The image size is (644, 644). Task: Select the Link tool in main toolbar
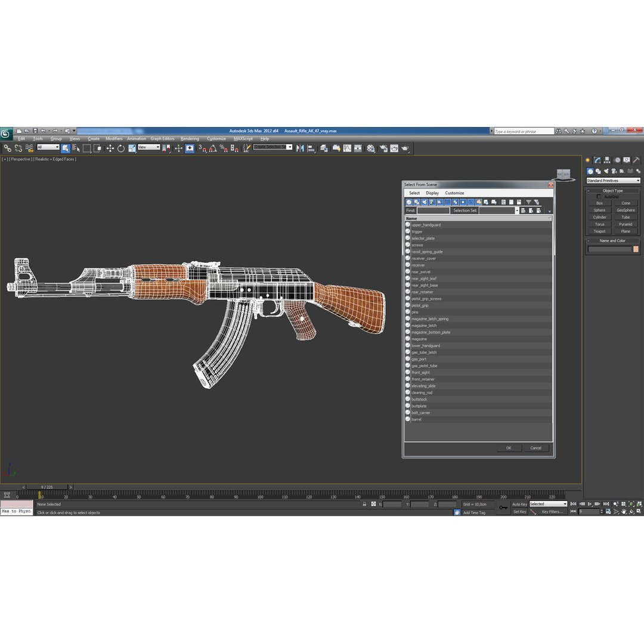pos(7,148)
